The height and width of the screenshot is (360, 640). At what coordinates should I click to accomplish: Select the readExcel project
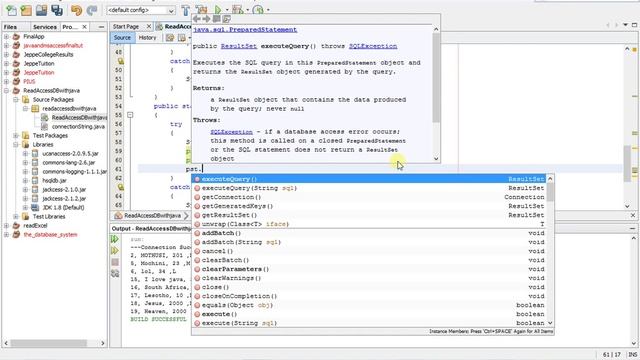click(x=35, y=225)
